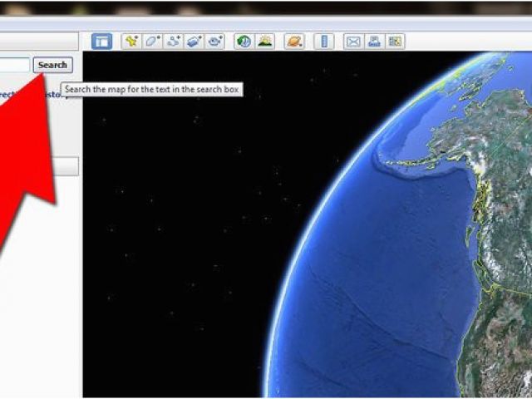Click the Email envelope icon
Viewport: 532px width, 399px height.
[353, 42]
